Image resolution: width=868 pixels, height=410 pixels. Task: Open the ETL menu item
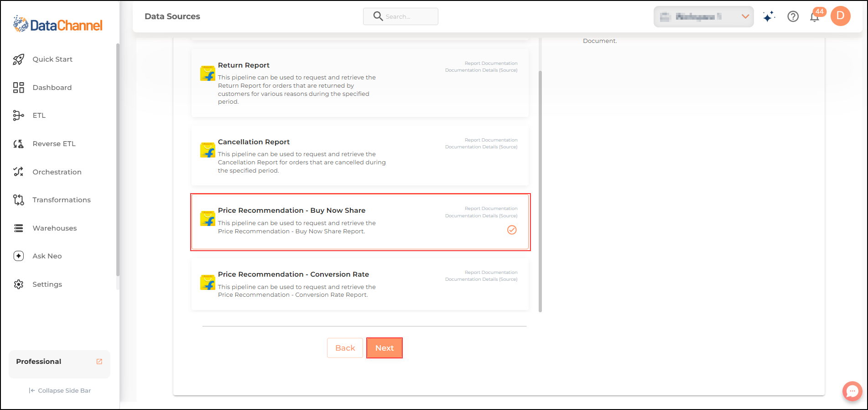click(x=39, y=116)
